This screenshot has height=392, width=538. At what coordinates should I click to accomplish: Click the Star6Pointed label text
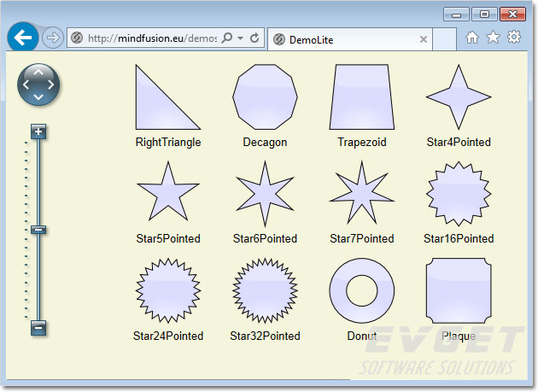coord(265,238)
